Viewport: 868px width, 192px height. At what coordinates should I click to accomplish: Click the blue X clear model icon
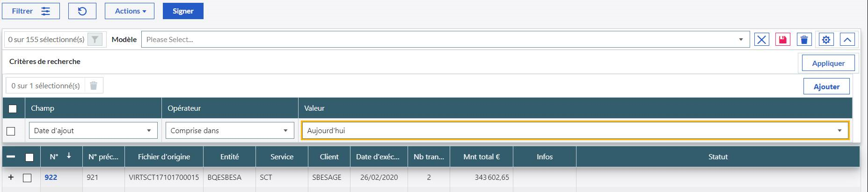(762, 40)
